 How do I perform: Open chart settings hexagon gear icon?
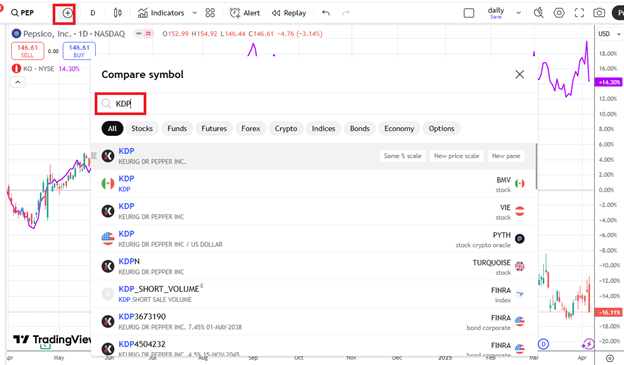coord(559,13)
